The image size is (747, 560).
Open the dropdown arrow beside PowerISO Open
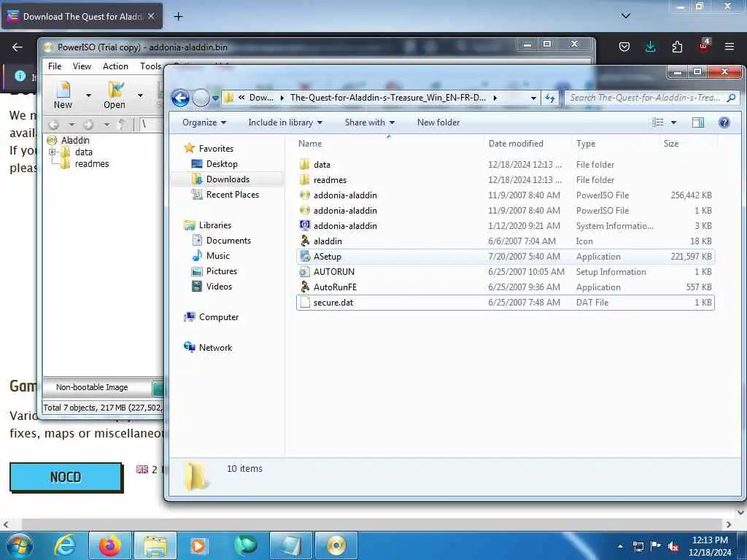(x=140, y=96)
